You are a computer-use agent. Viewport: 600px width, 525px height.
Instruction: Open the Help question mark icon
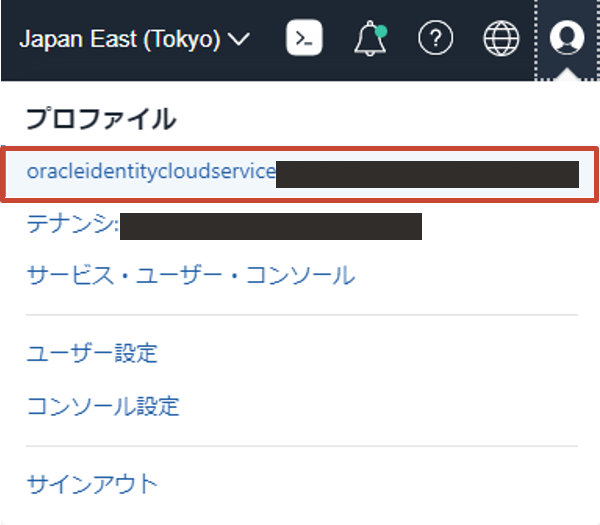[435, 39]
